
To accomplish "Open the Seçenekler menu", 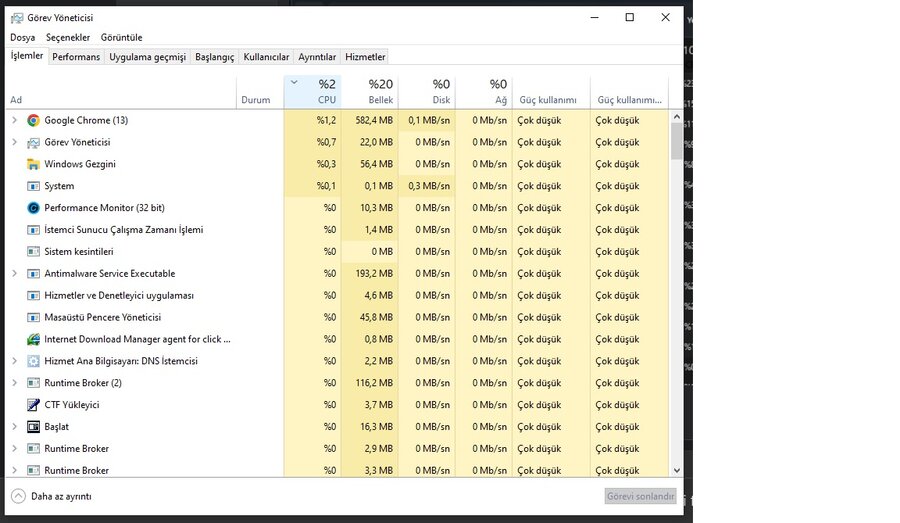I will (x=68, y=37).
